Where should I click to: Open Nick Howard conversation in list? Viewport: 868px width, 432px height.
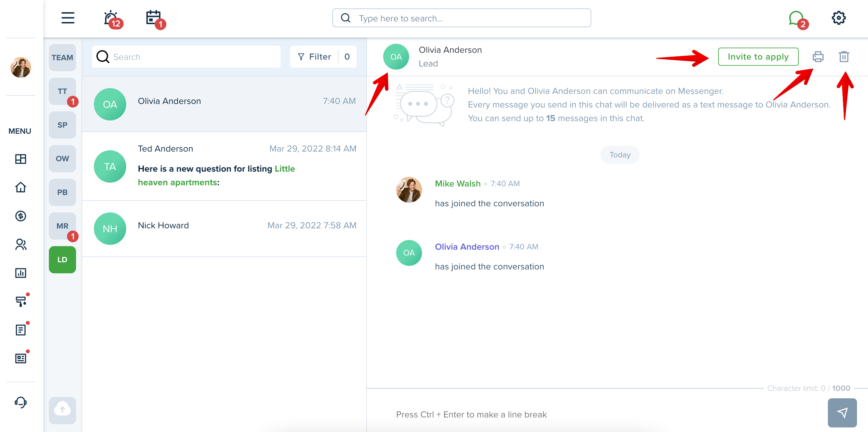(x=224, y=229)
